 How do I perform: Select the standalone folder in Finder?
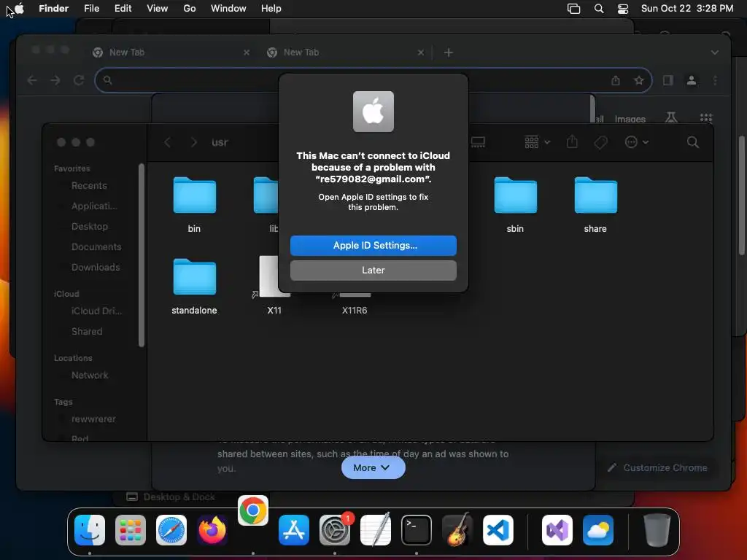[x=194, y=277]
